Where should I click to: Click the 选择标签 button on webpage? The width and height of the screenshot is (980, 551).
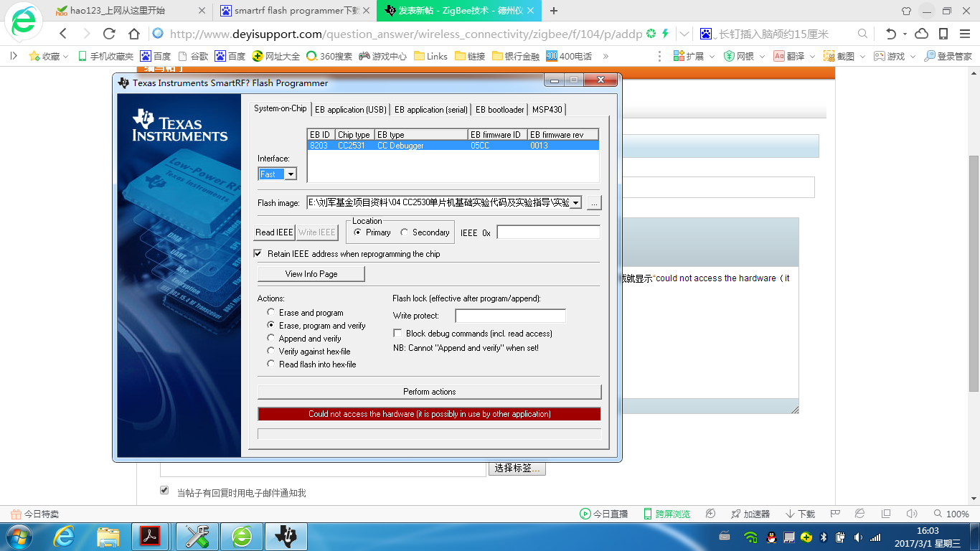point(517,468)
